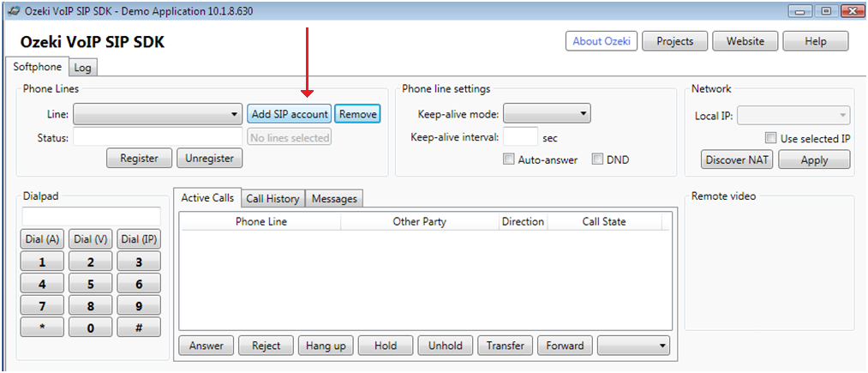Screen dimensions: 868x373
Task: Click the Add SIP account button
Action: point(289,114)
